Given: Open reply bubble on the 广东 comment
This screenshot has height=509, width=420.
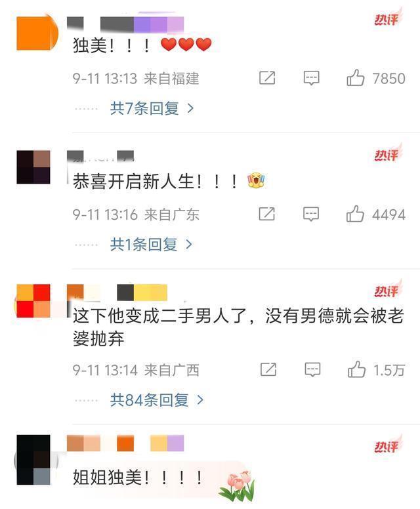Looking at the screenshot, I should [x=311, y=214].
